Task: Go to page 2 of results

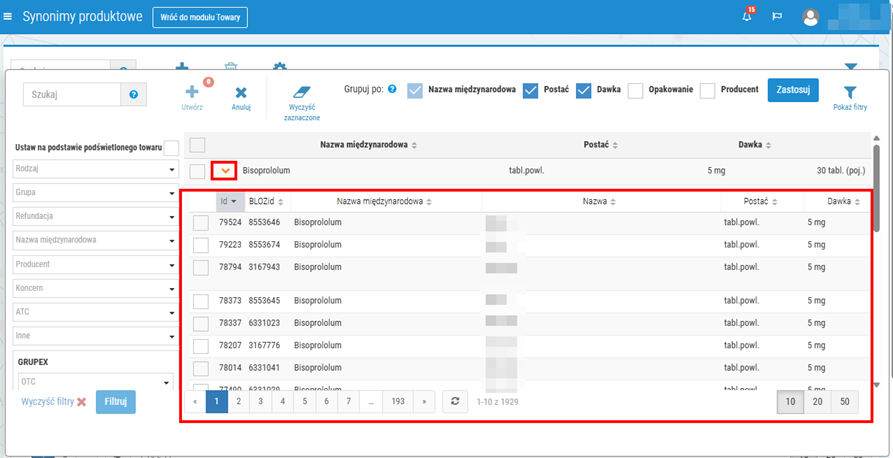Action: coord(239,401)
